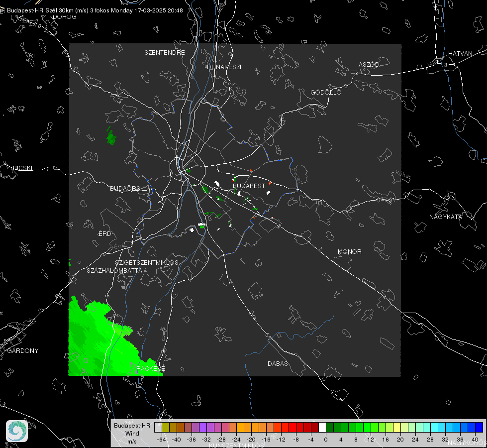
Task: Select the olive swatch above -64
Action: pyautogui.click(x=166, y=428)
